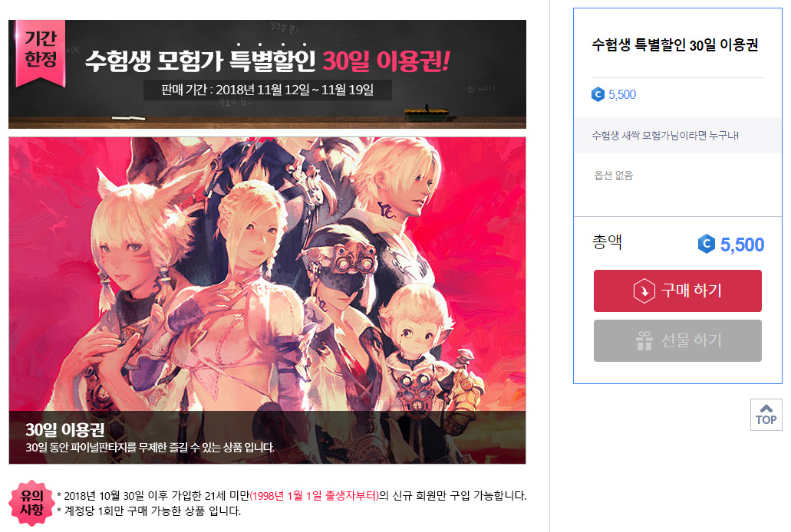Click the large blue coin icon by total
This screenshot has width=791, height=532.
[707, 244]
